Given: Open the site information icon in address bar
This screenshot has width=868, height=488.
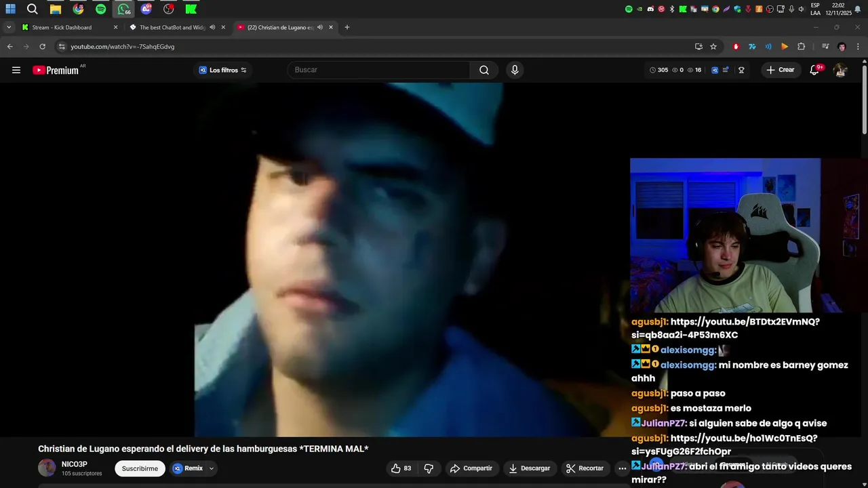Looking at the screenshot, I should [x=62, y=46].
